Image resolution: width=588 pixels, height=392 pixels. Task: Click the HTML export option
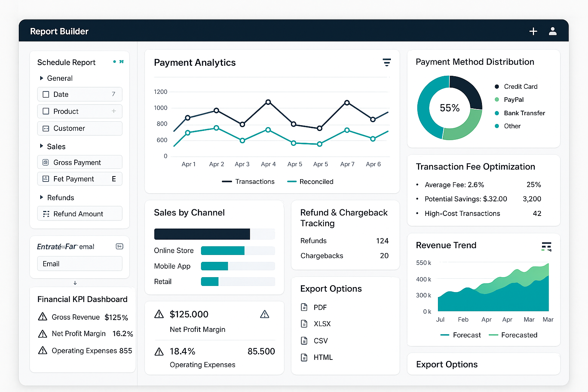click(x=322, y=357)
